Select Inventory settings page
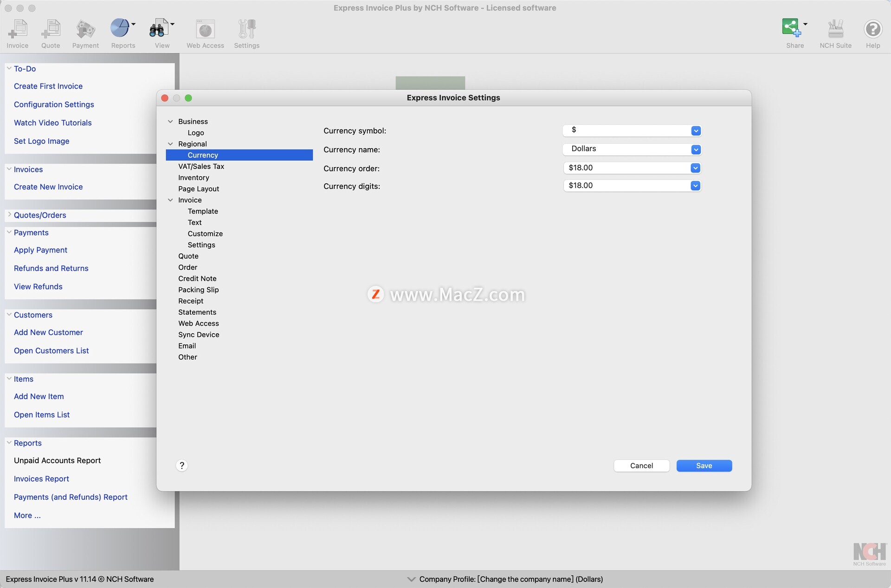 point(194,178)
